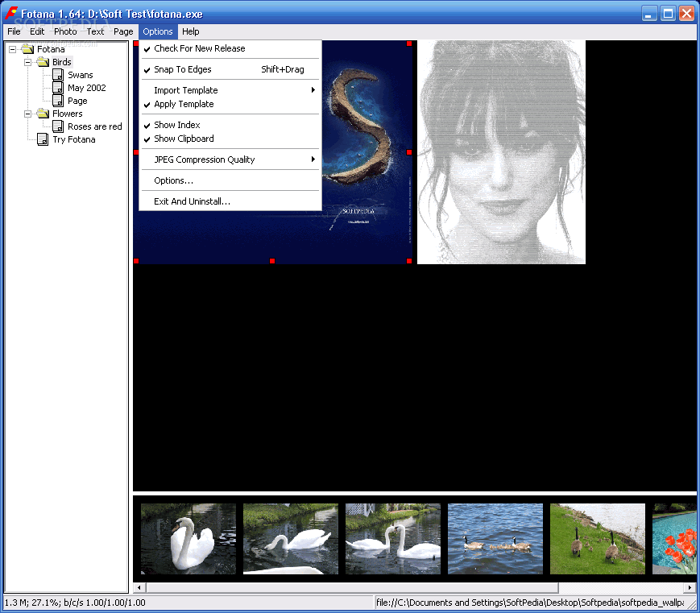Click the Flowers folder icon
Screen dimensions: 700x613
point(43,114)
